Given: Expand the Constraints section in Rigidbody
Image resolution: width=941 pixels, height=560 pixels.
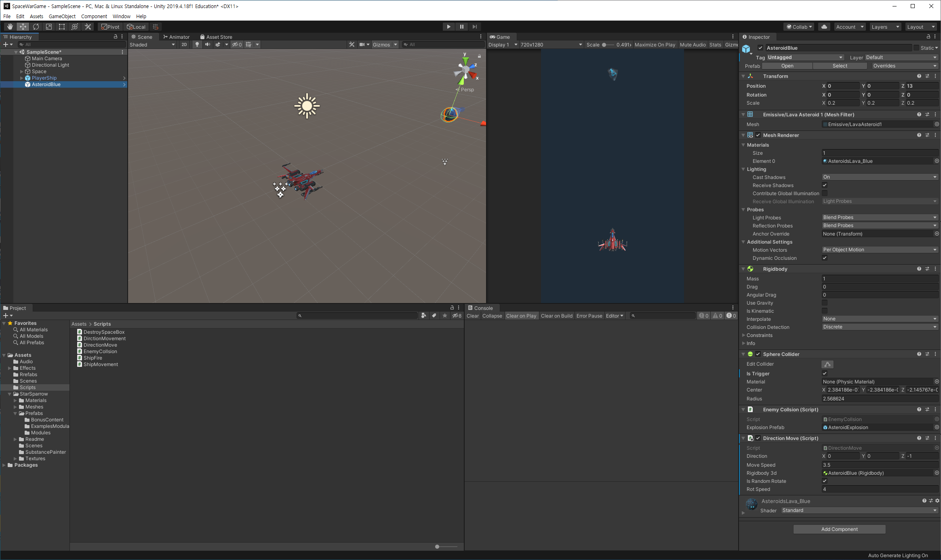Looking at the screenshot, I should pyautogui.click(x=744, y=335).
